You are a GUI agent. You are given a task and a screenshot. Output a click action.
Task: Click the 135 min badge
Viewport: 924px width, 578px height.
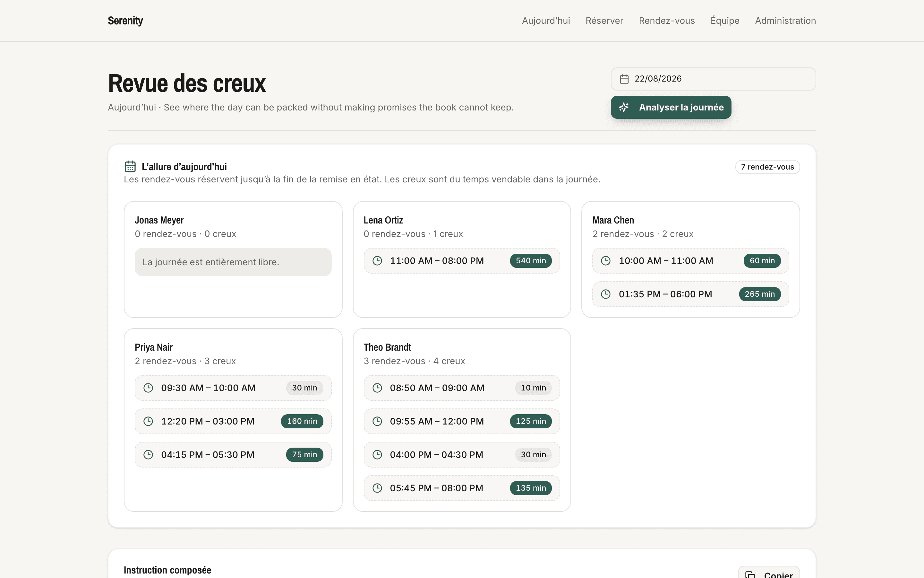pyautogui.click(x=530, y=488)
